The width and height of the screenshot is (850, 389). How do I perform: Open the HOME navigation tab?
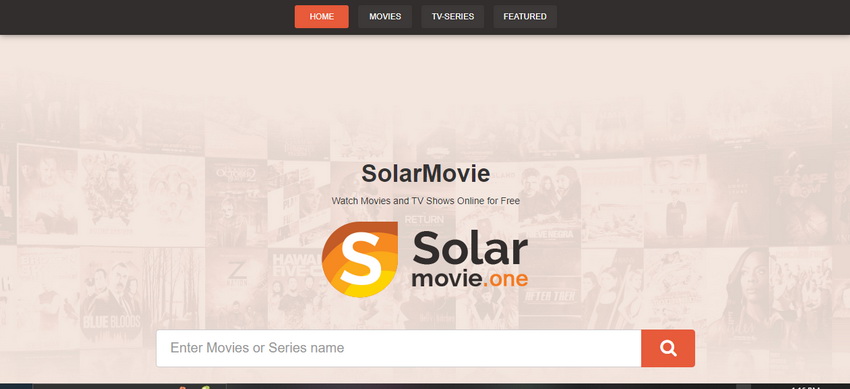point(321,16)
